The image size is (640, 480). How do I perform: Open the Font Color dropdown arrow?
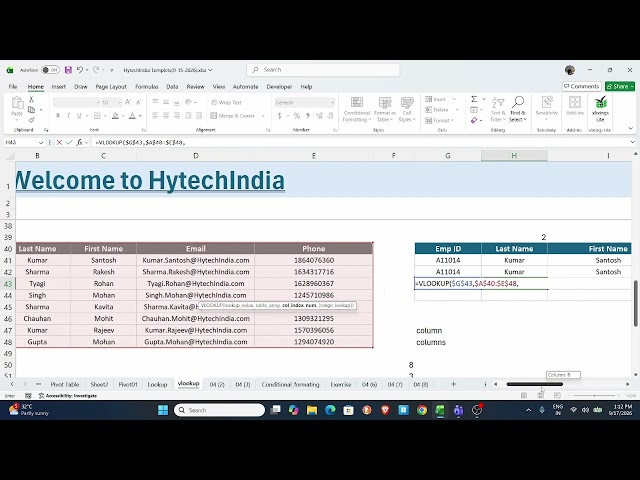tap(140, 116)
